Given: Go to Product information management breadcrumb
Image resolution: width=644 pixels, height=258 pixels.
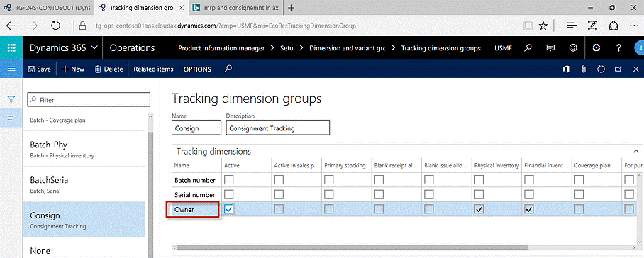Looking at the screenshot, I should click(x=221, y=48).
